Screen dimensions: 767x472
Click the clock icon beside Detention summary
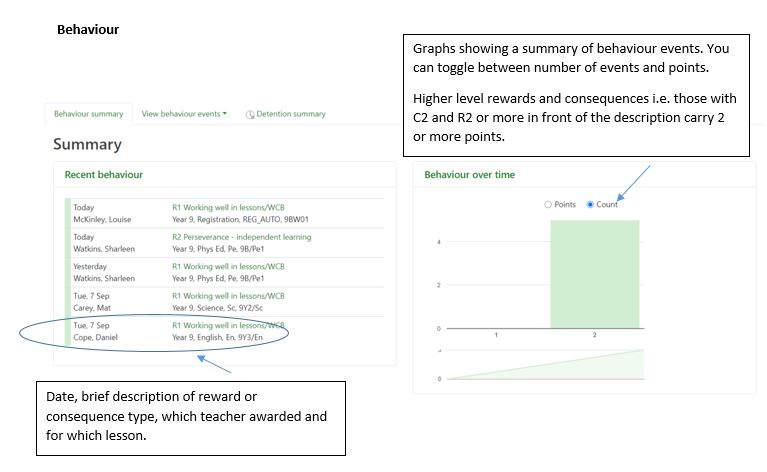pos(250,114)
